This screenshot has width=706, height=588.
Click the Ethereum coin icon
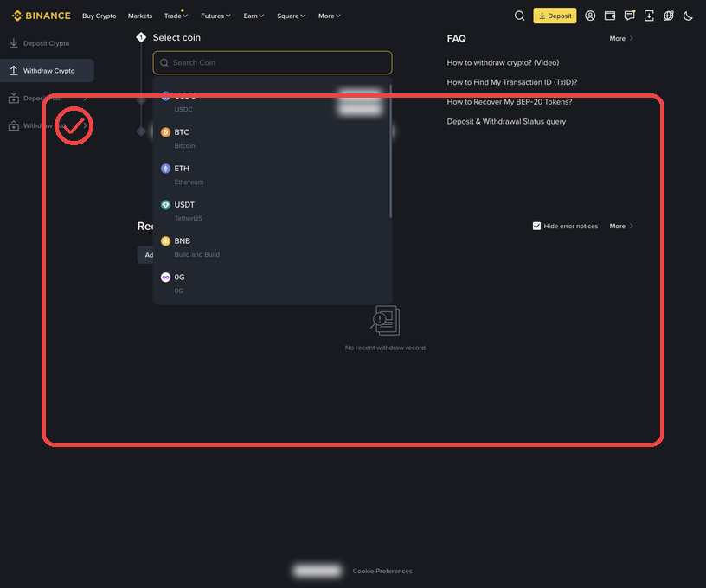point(166,169)
